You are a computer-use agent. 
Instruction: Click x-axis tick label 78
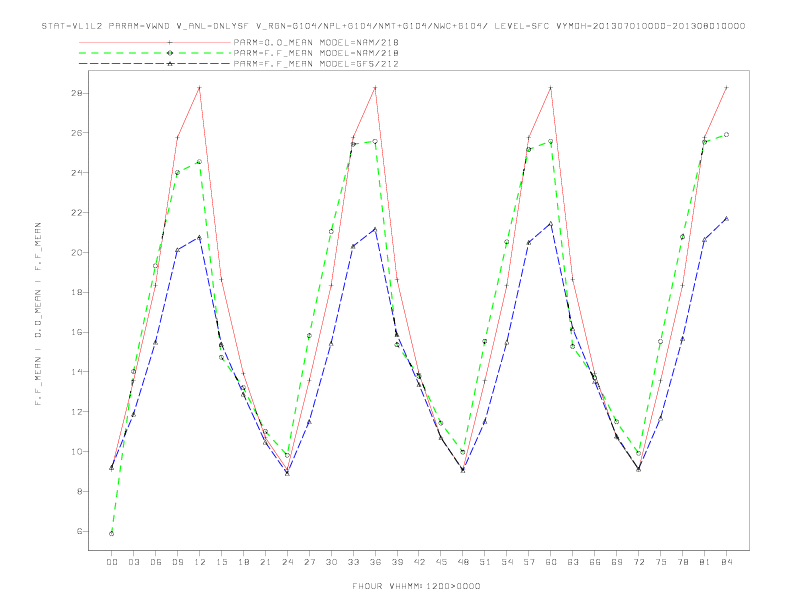683,562
